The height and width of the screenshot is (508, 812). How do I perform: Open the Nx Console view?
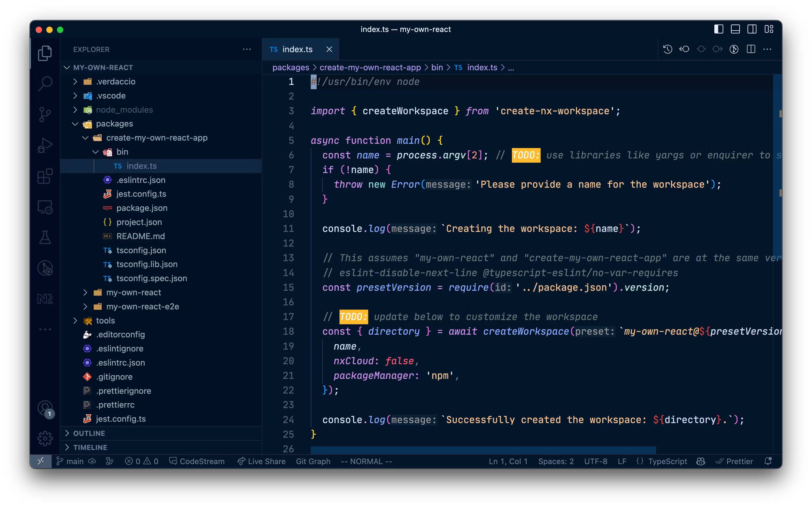[x=45, y=299]
